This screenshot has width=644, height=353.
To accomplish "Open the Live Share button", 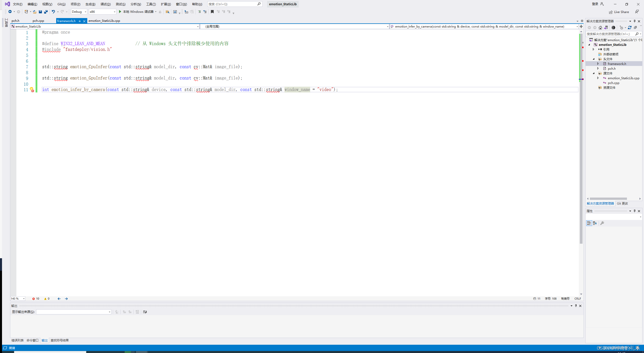I will [619, 12].
